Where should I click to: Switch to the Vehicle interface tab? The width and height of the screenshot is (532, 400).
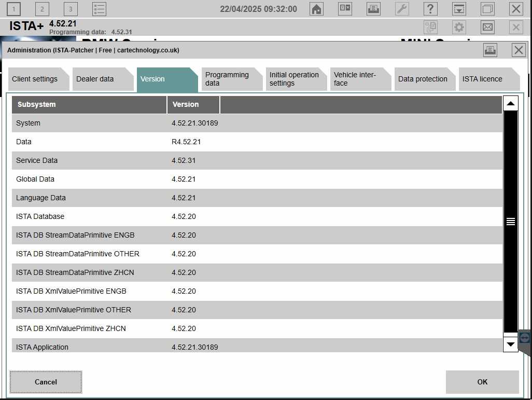coord(361,79)
